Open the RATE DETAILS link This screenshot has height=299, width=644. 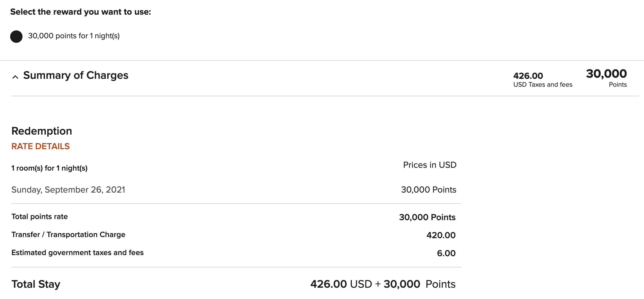(41, 146)
